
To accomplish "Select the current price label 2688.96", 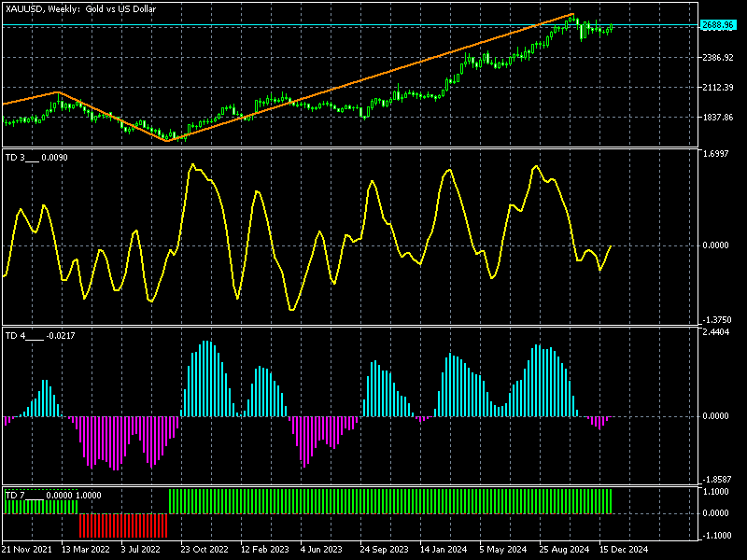I will click(x=717, y=25).
